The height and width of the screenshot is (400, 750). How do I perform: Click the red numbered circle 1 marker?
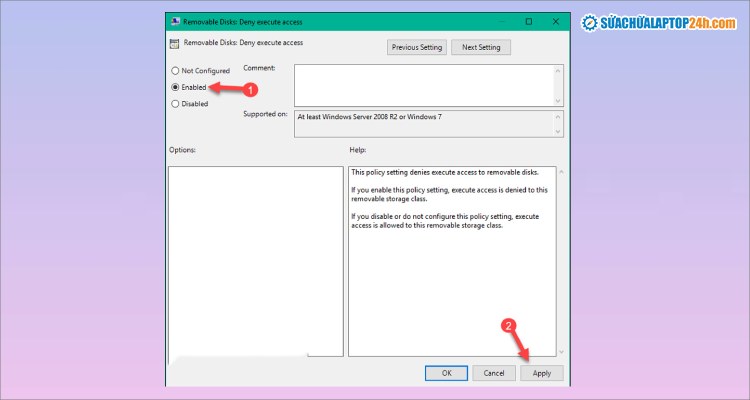251,89
